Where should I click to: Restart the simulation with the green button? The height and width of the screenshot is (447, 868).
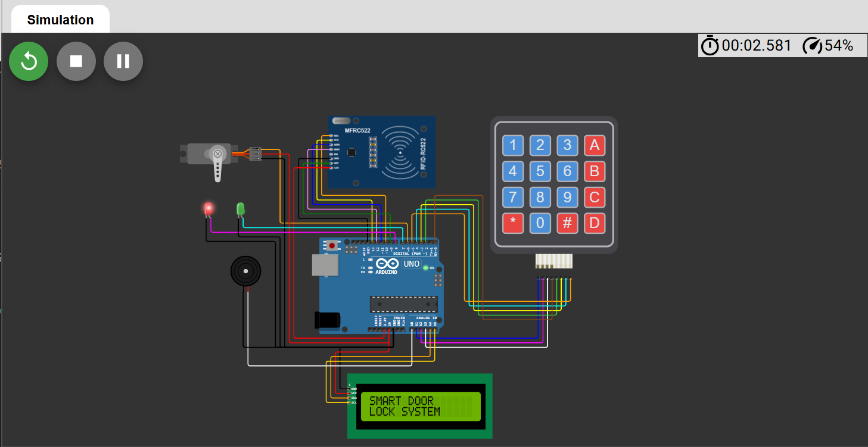click(x=29, y=61)
